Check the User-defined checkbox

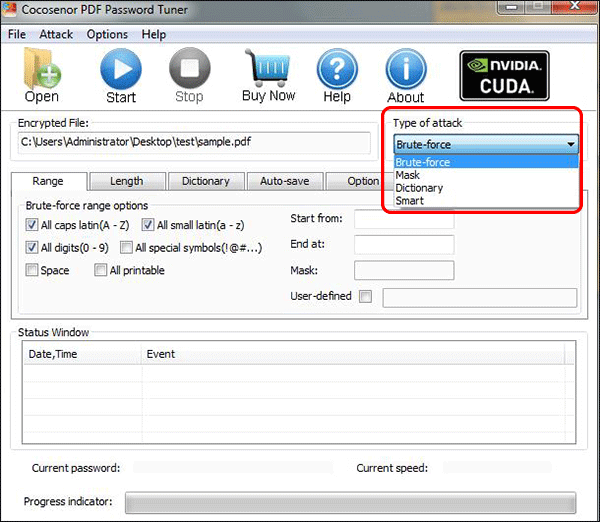click(365, 296)
